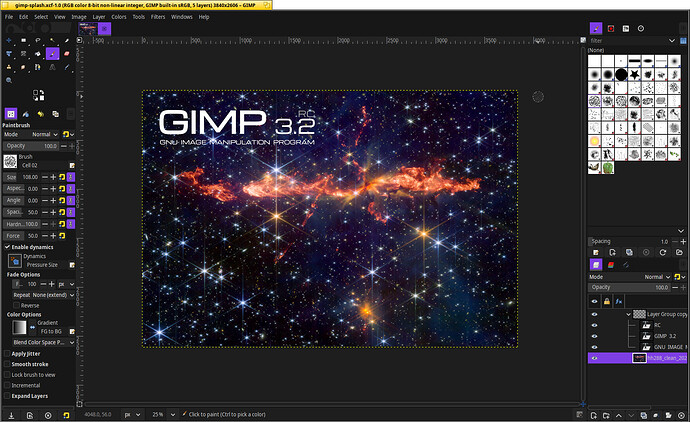Select the Text tool
The image size is (690, 422).
pos(52,67)
